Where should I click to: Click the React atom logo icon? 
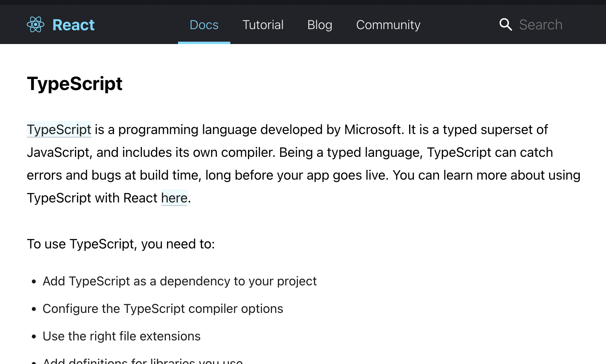click(x=35, y=25)
